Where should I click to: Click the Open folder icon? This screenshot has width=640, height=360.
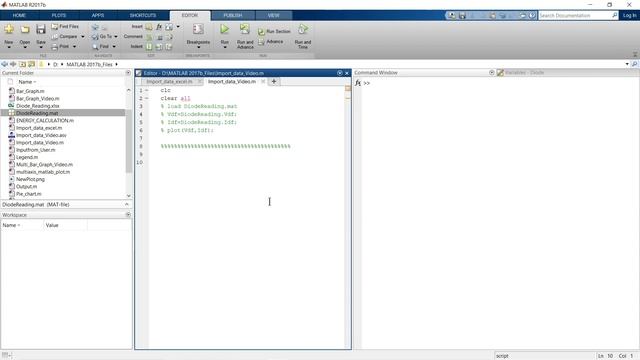click(25, 29)
